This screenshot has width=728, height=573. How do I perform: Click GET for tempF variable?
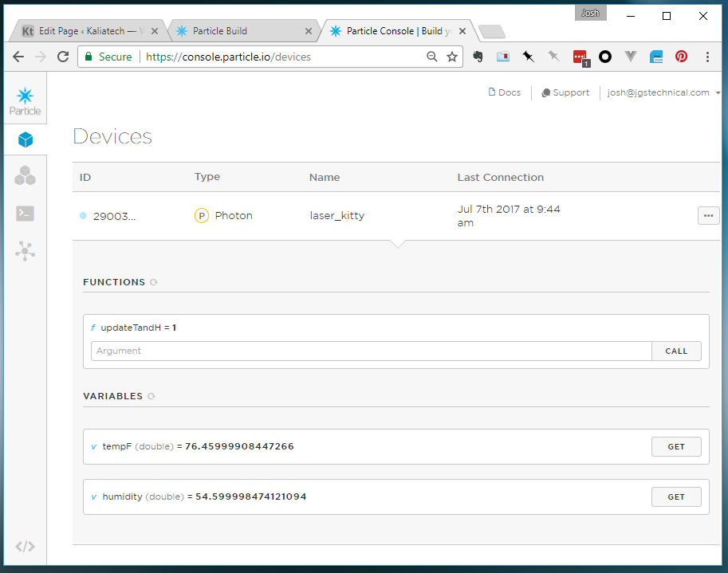pos(676,447)
